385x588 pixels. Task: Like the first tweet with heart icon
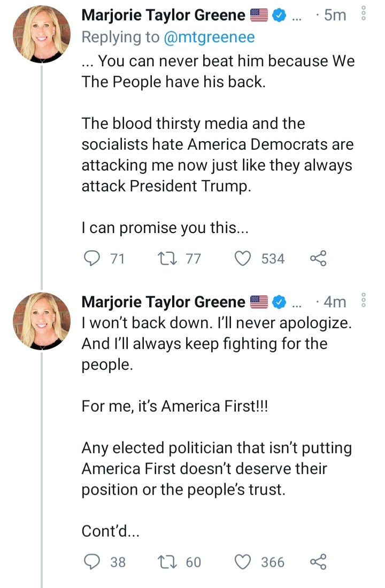pyautogui.click(x=244, y=259)
